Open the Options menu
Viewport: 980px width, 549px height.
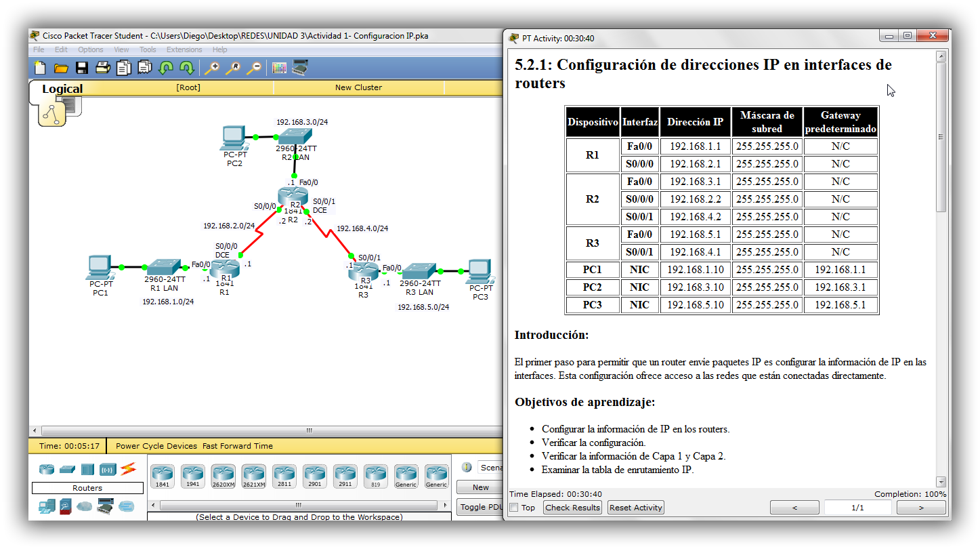(x=90, y=49)
